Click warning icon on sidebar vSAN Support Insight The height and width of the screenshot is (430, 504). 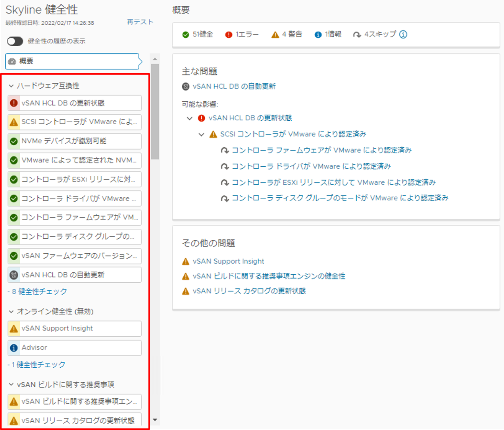click(x=14, y=329)
